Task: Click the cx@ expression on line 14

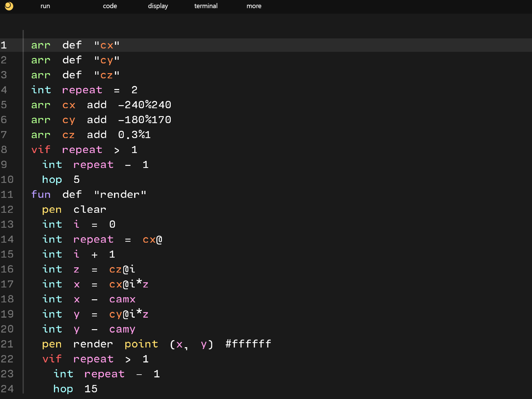Action: (152, 240)
